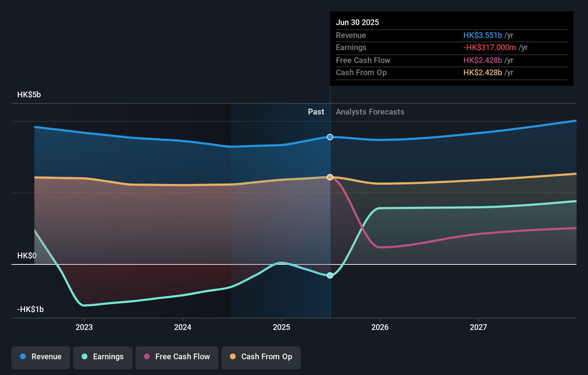Toggle the Revenue series in the legend
Viewport: 588px width, 375px height.
pos(40,357)
